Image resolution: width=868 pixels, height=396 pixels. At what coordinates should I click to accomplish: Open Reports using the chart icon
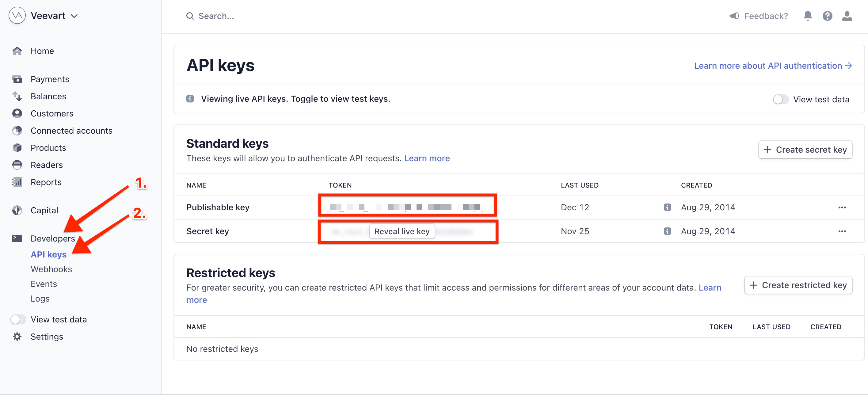click(17, 182)
